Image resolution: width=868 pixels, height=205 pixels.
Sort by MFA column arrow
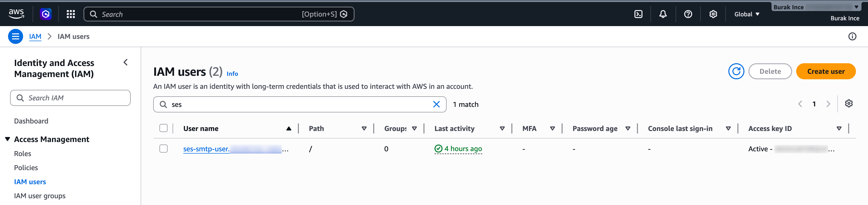pyautogui.click(x=552, y=128)
